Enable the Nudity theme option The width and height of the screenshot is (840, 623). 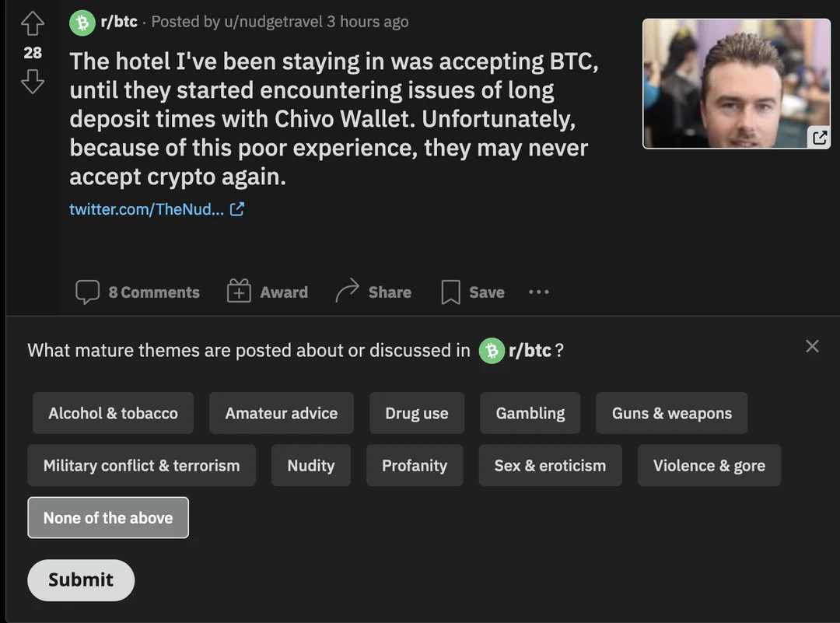coord(311,465)
